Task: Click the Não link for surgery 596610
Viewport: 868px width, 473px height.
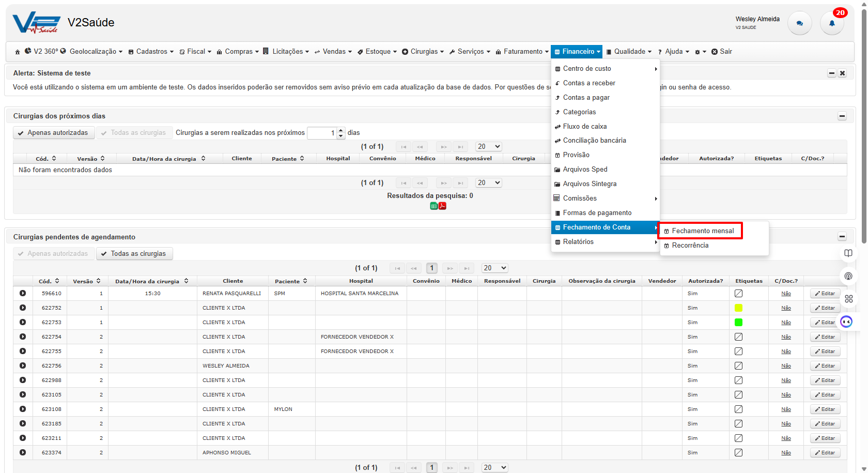Action: click(x=786, y=294)
